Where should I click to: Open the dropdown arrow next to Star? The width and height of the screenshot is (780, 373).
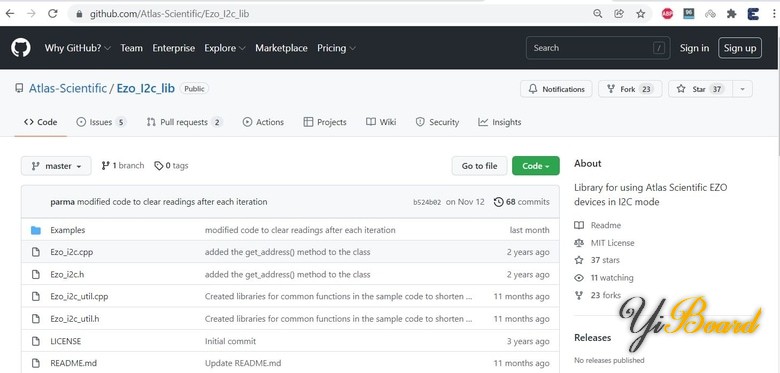pyautogui.click(x=742, y=89)
